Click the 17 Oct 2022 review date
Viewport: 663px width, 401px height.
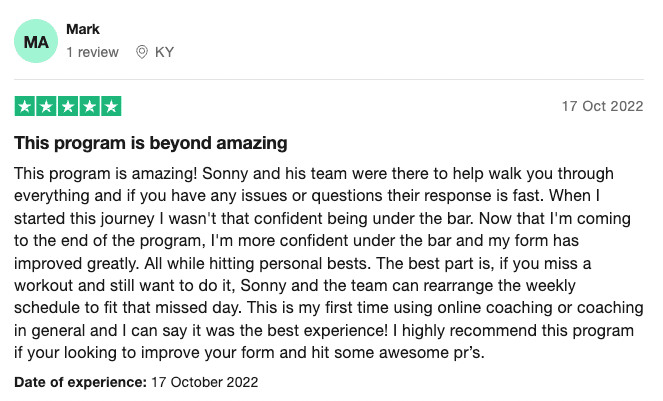(x=603, y=106)
